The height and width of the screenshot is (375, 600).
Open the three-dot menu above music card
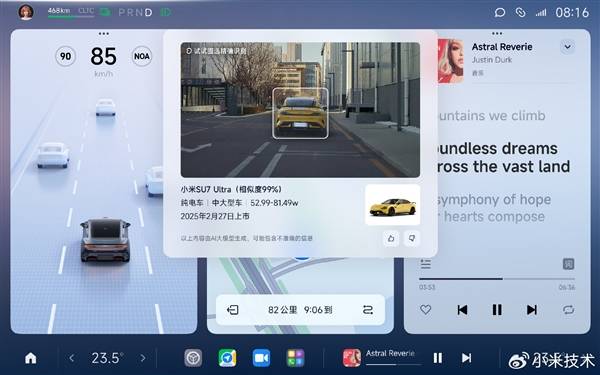(497, 34)
